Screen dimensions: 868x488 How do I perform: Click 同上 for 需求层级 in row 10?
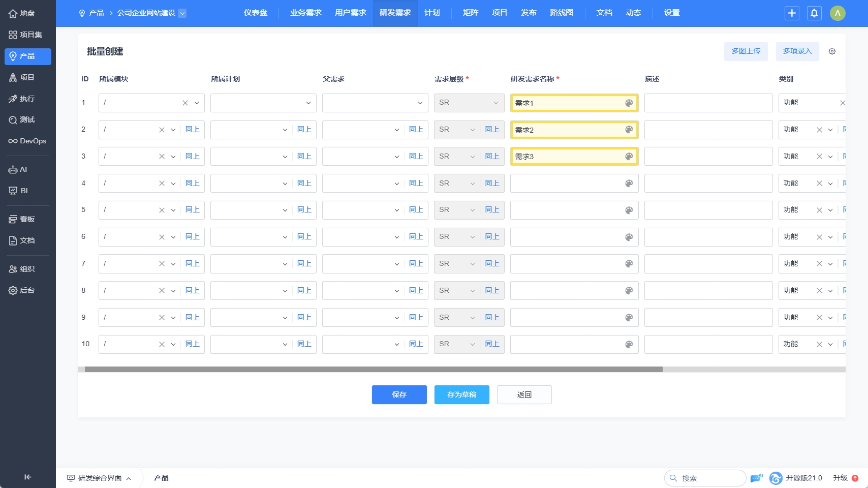[492, 344]
